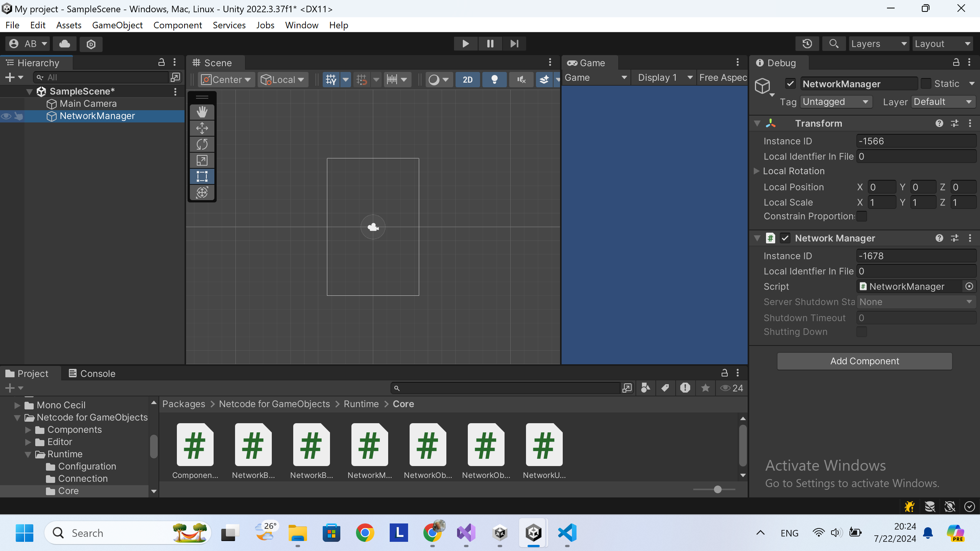Mute scene audio with the speaker icon
980x551 pixels.
[521, 79]
